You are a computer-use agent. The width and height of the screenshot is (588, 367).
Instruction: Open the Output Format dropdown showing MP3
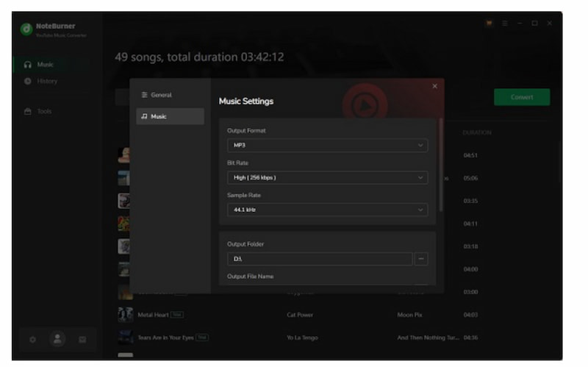(327, 145)
